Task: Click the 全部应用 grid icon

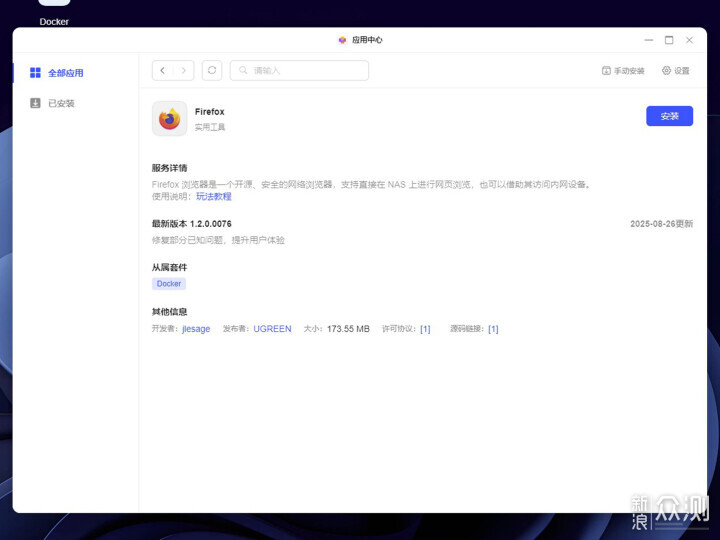Action: [x=35, y=73]
